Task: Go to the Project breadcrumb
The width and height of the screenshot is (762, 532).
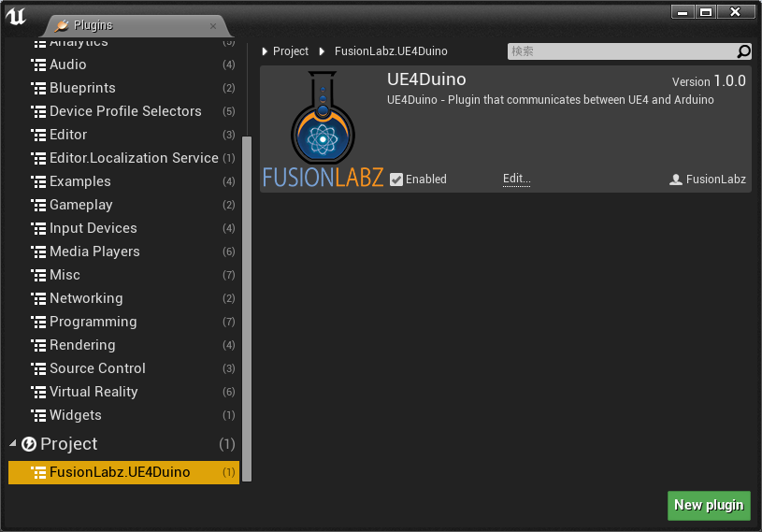Action: coord(291,51)
